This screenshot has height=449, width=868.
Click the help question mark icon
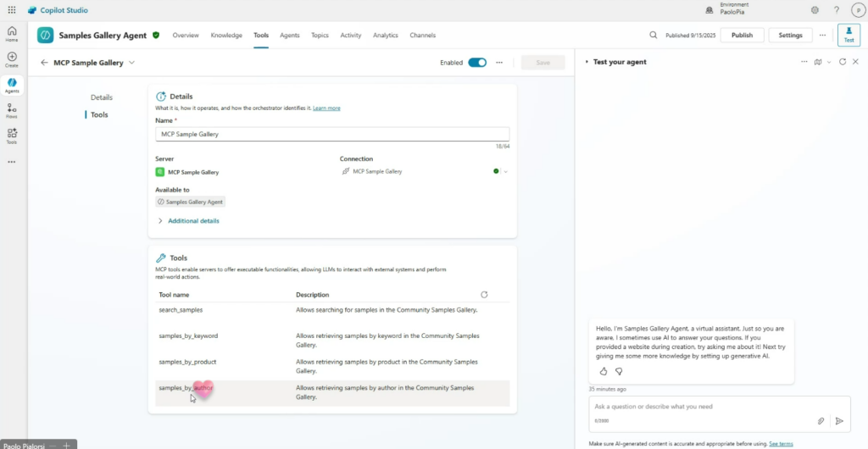click(x=837, y=10)
